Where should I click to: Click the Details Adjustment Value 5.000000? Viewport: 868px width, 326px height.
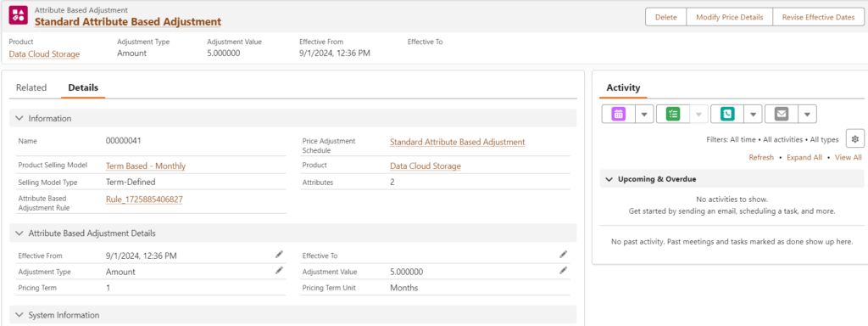tap(407, 272)
